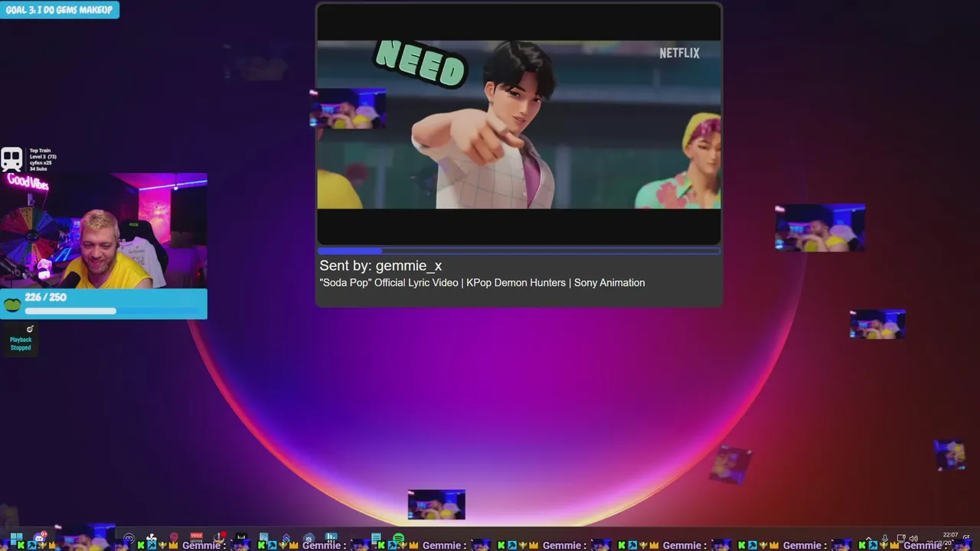The height and width of the screenshot is (551, 980).
Task: Expand the hidden system tray icons chevron
Action: 868,538
